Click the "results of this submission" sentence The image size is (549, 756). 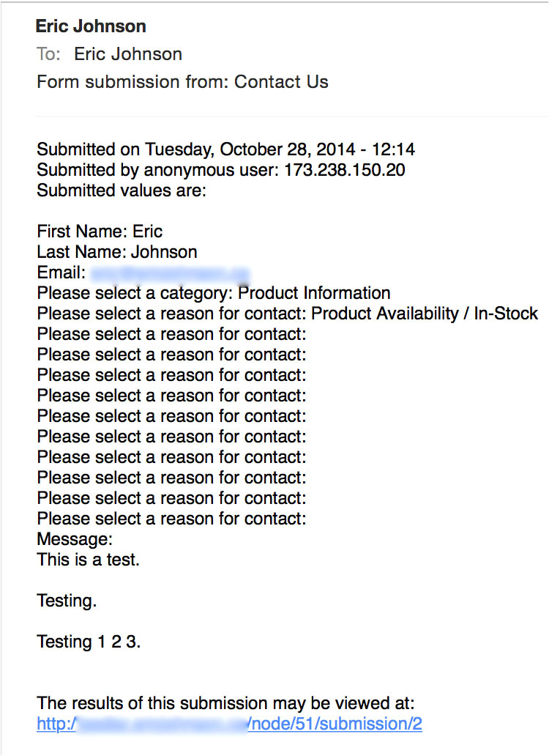point(225,704)
